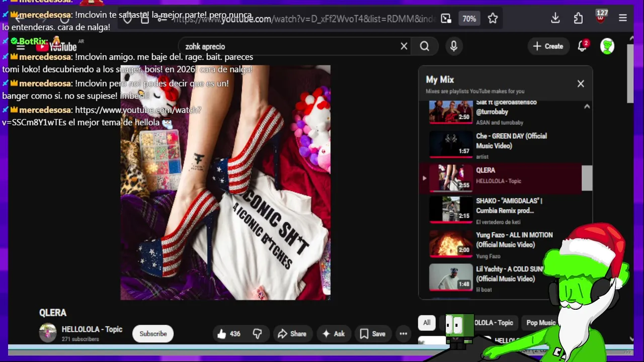The width and height of the screenshot is (644, 362).
Task: Start voice search with microphone icon
Action: 454,46
